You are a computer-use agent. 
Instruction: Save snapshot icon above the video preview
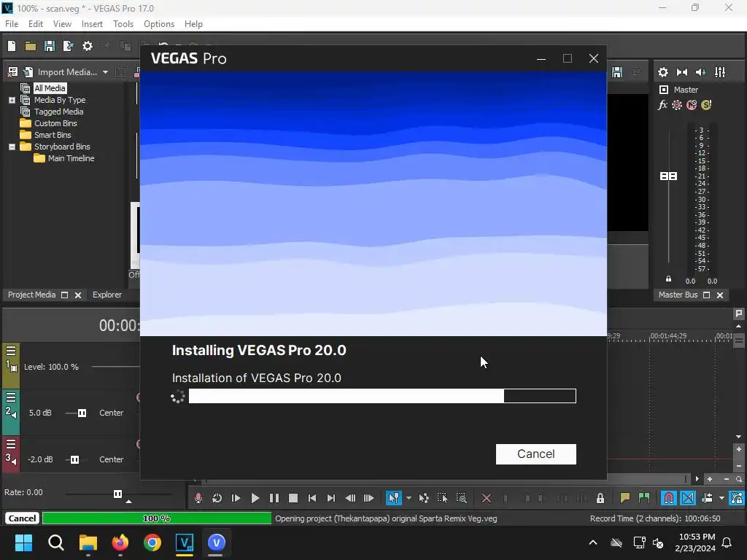(x=617, y=72)
